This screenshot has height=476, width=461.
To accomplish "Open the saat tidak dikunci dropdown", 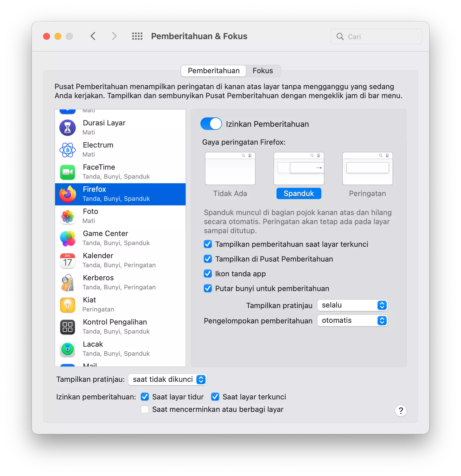I will (167, 379).
